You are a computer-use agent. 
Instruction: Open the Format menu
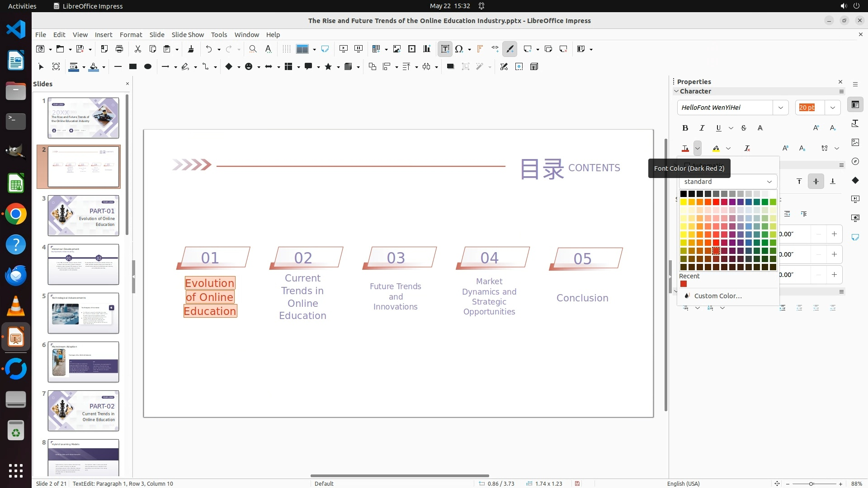(131, 35)
